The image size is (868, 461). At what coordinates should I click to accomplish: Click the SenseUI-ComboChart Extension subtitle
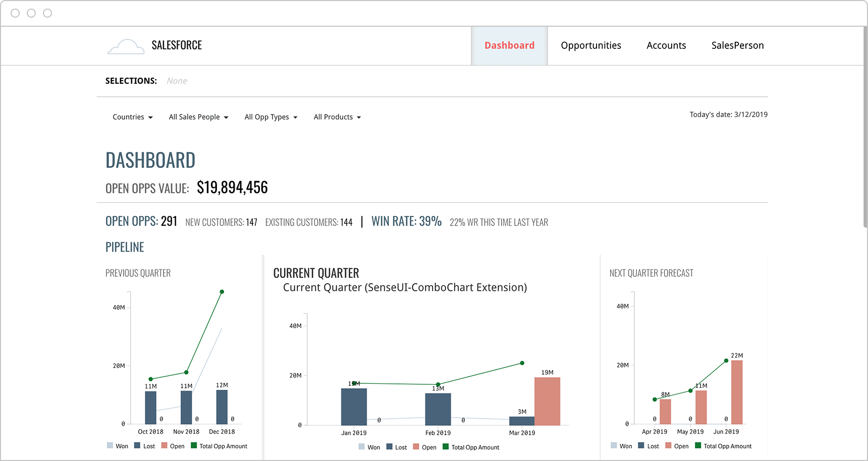[405, 287]
